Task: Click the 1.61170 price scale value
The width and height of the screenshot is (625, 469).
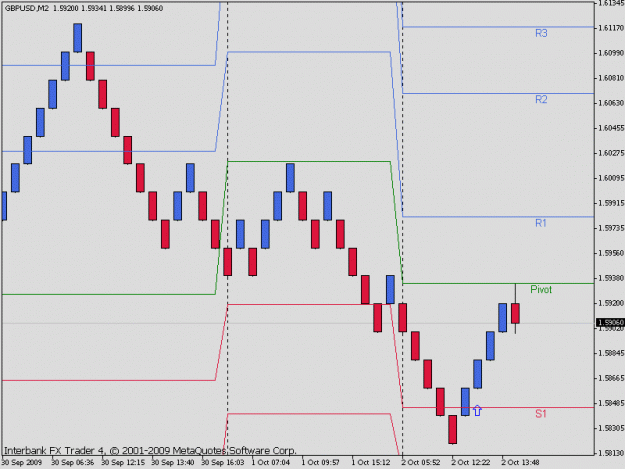Action: coord(611,27)
